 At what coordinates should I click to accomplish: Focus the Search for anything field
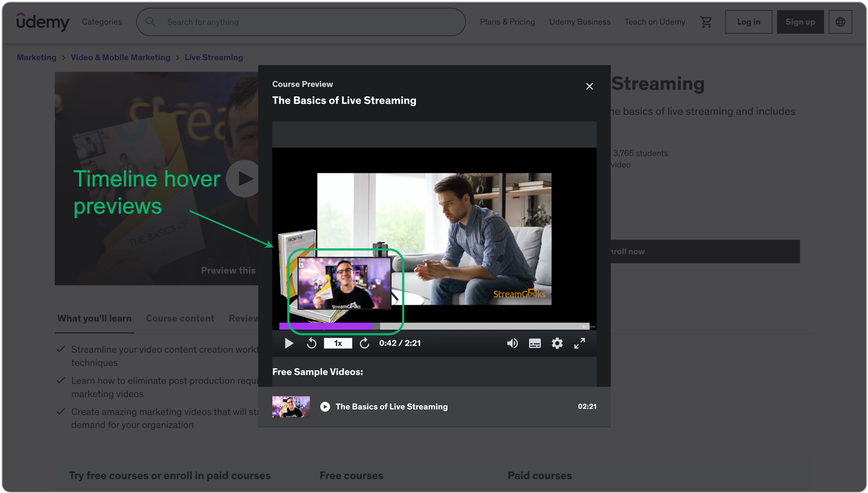pos(301,22)
